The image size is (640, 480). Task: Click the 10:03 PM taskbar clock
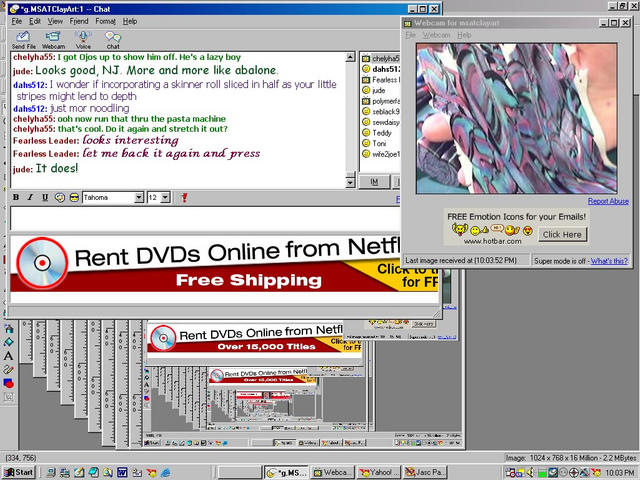(619, 473)
